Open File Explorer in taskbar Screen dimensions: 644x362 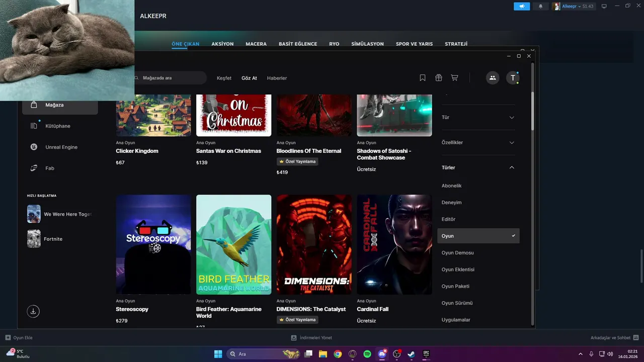click(x=323, y=354)
